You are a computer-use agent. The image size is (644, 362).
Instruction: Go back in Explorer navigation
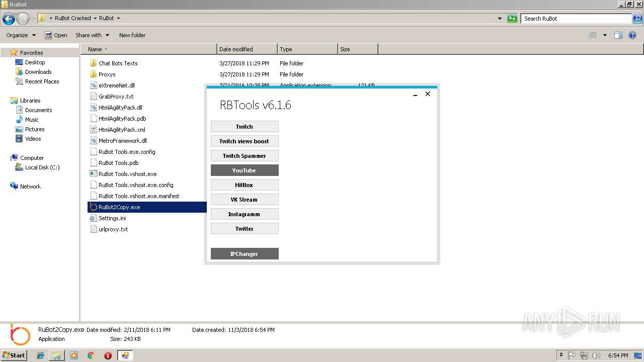click(x=9, y=19)
